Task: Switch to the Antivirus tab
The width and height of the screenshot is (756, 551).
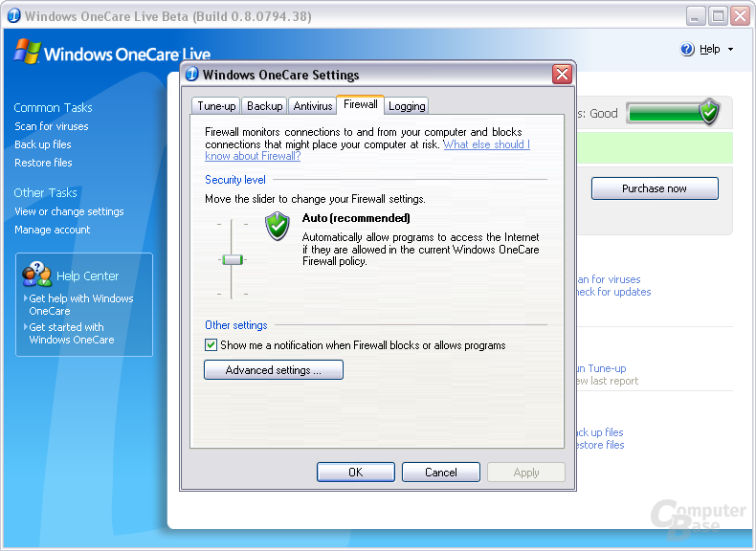Action: [x=313, y=106]
